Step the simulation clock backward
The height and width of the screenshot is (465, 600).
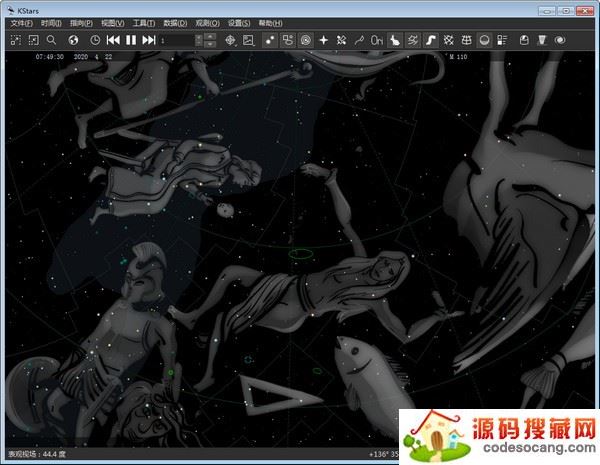point(113,40)
